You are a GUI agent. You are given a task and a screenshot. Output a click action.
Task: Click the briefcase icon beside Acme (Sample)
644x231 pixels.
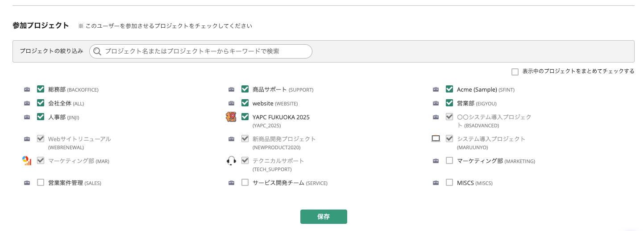click(436, 89)
